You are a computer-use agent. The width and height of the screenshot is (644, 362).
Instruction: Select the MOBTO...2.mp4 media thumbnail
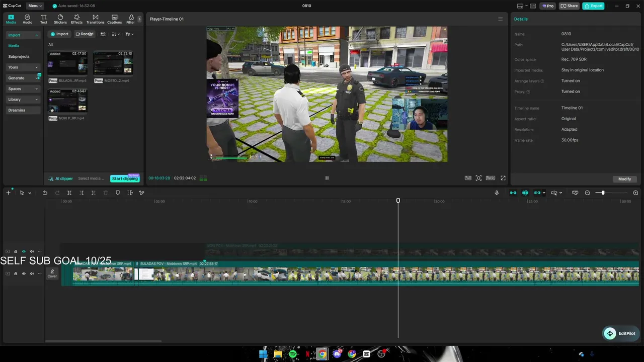tap(113, 63)
